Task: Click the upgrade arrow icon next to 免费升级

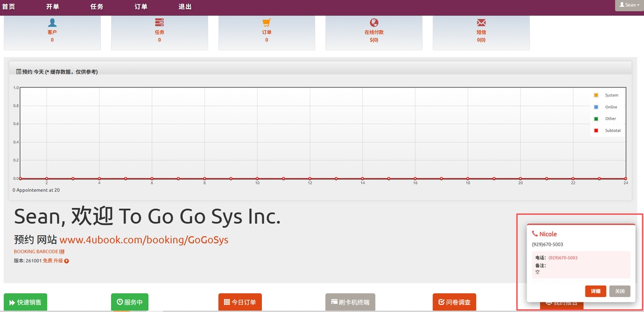Action: point(67,261)
